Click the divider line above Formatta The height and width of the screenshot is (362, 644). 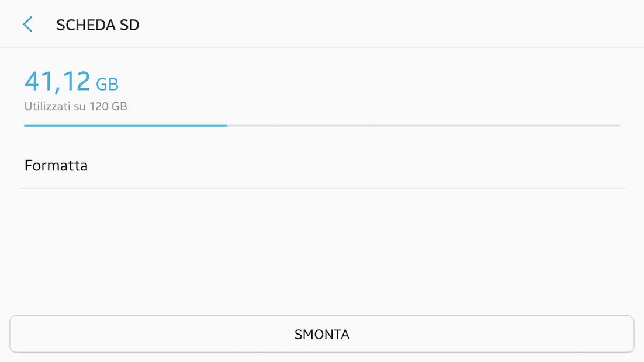[x=321, y=141]
